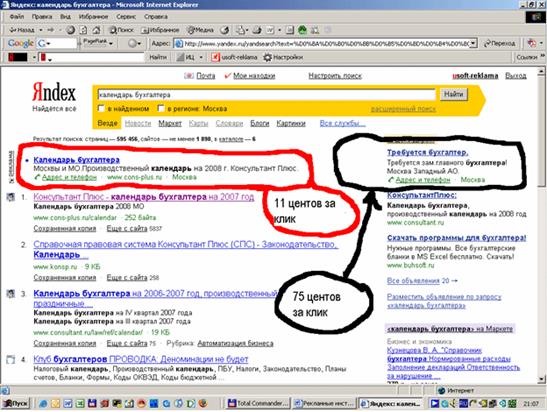
Task: Click the Stop icon in IE toolbar
Action: [71, 30]
